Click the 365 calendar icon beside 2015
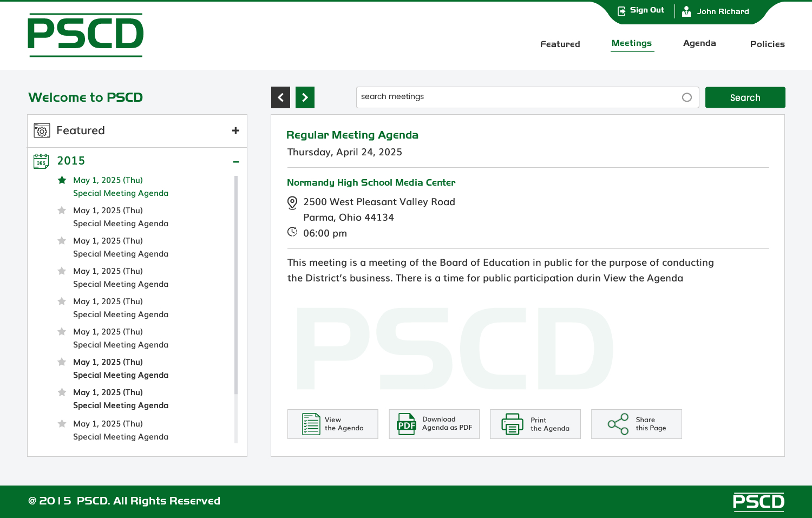812x518 pixels. (41, 161)
